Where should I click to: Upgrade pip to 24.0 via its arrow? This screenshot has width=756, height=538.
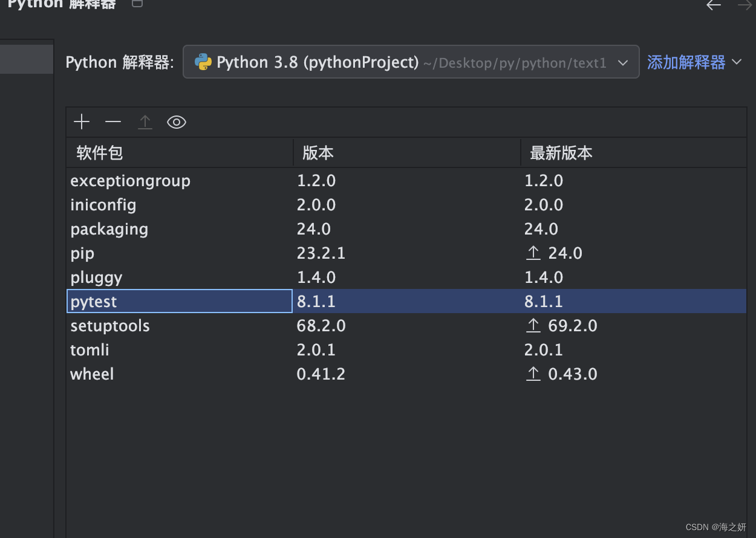coord(533,253)
